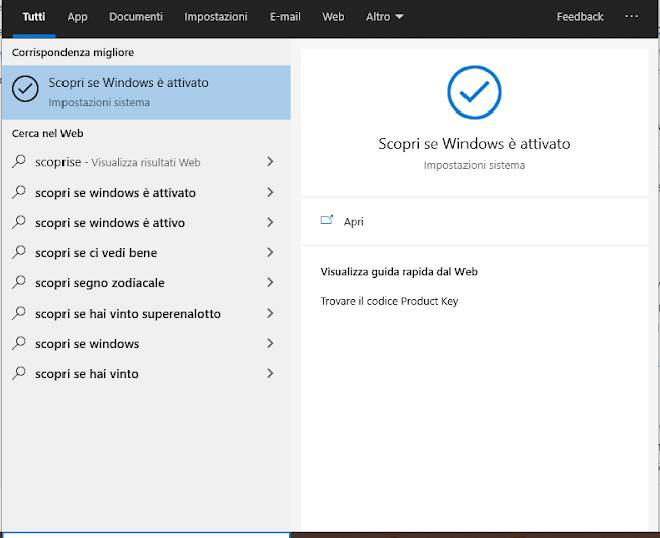Click search icon beside 'scopri se hai vinto superenalotto'
This screenshot has width=660, height=538.
click(19, 313)
